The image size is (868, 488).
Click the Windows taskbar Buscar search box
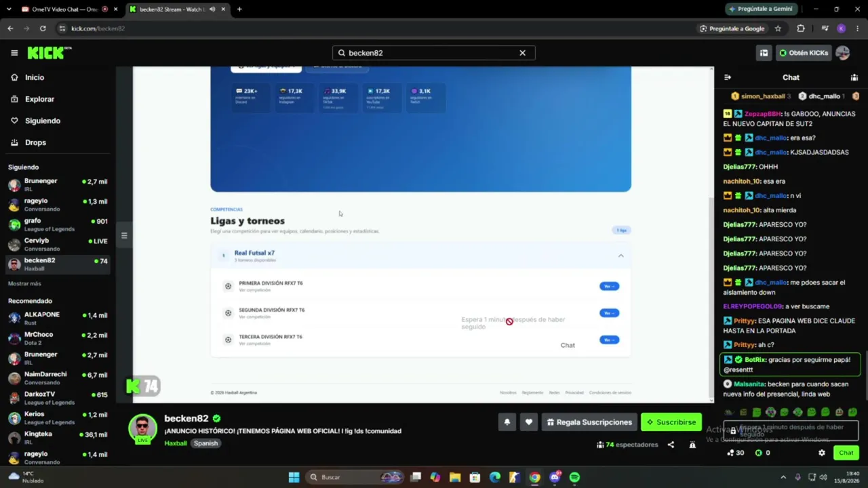click(355, 477)
